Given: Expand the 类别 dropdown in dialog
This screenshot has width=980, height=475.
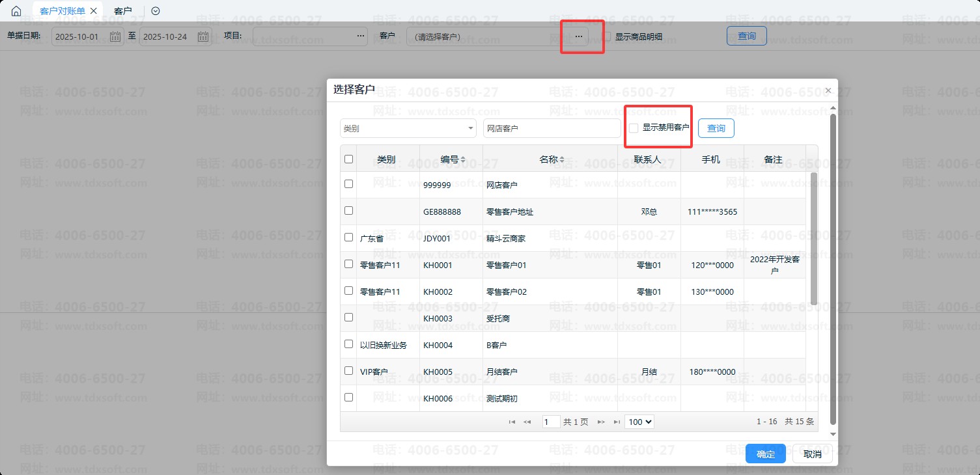Looking at the screenshot, I should [x=471, y=128].
